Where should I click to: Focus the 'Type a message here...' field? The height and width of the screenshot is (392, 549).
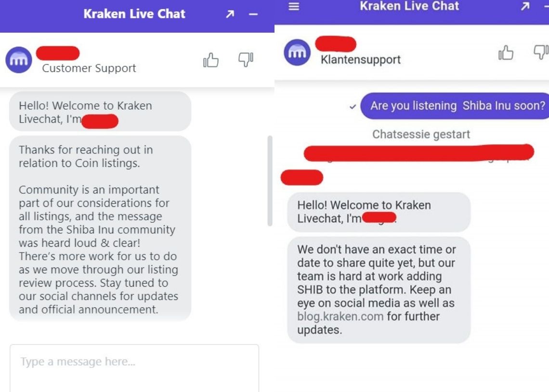[x=134, y=368]
